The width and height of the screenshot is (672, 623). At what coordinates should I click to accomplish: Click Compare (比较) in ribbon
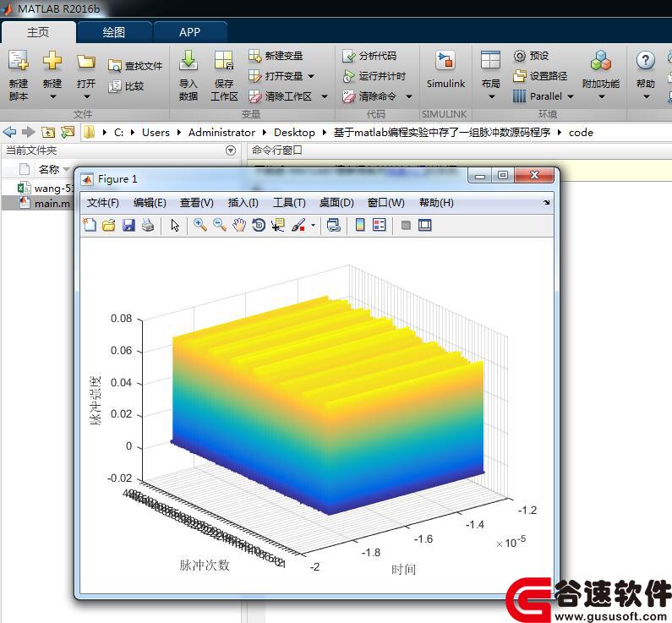(x=126, y=86)
